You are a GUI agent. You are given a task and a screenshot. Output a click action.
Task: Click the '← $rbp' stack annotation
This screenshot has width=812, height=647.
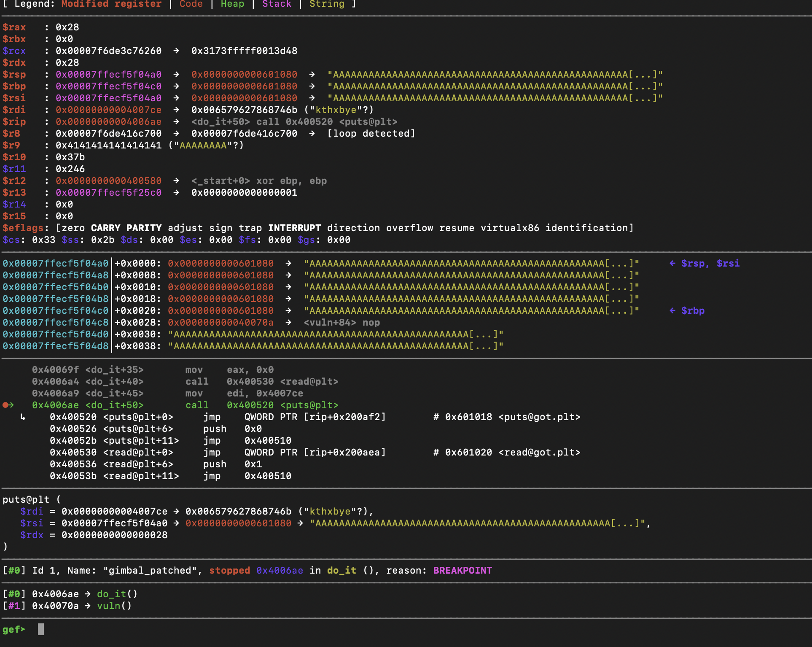pyautogui.click(x=687, y=310)
